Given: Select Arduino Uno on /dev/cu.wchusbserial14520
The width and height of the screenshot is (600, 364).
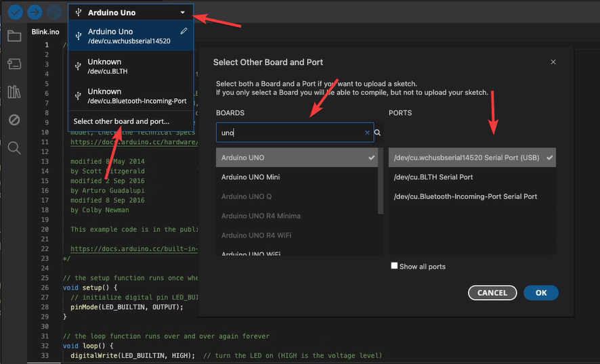Looking at the screenshot, I should (131, 36).
